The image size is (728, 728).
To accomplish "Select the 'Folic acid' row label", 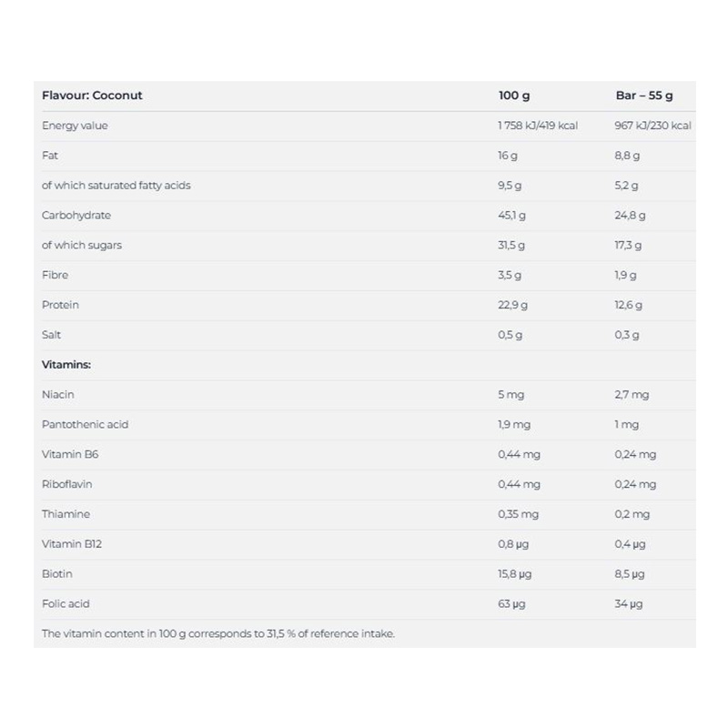I will coord(66,603).
